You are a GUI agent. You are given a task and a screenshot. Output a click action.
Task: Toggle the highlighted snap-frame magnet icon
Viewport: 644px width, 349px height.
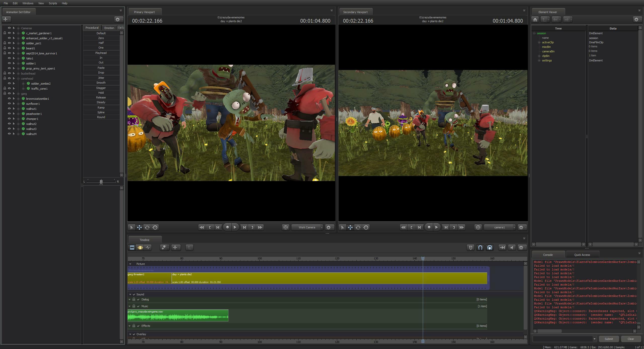pyautogui.click(x=490, y=248)
